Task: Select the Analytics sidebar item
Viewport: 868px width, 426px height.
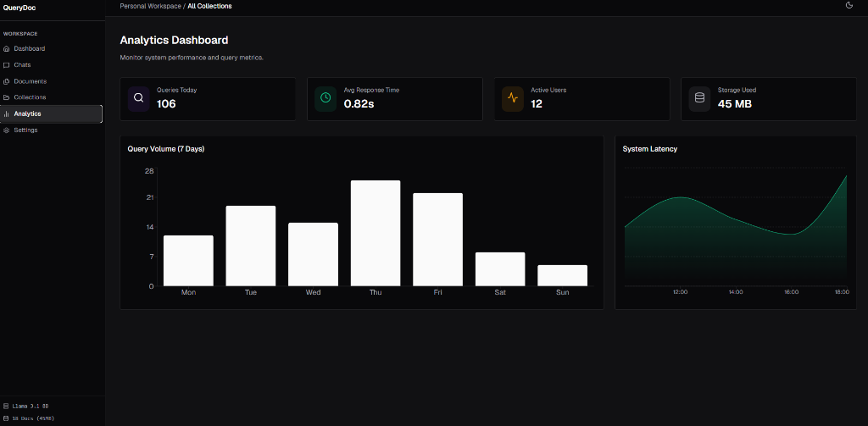Action: click(x=51, y=114)
